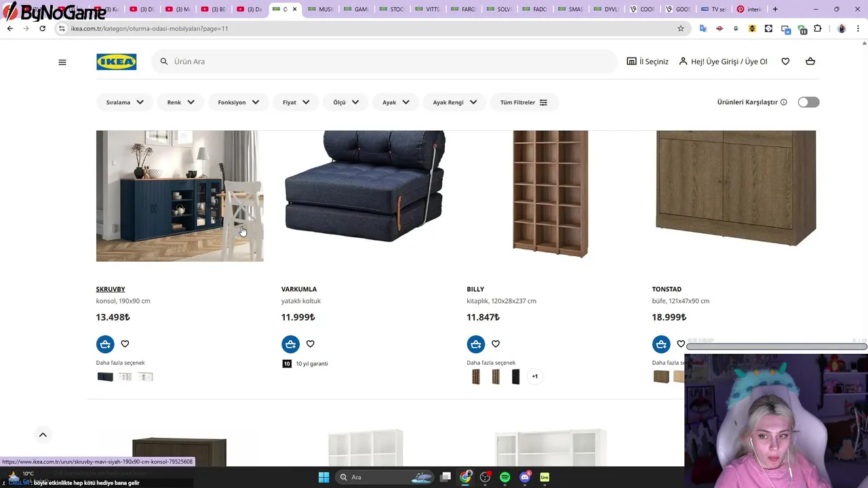Open the VARKUMLA chair-bed product image
The image size is (868, 488).
365,187
